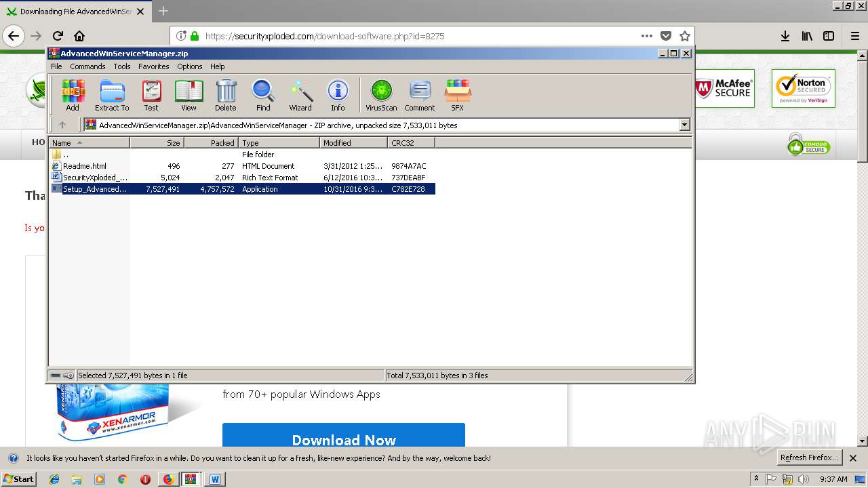Open Opera from the taskbar

145,479
